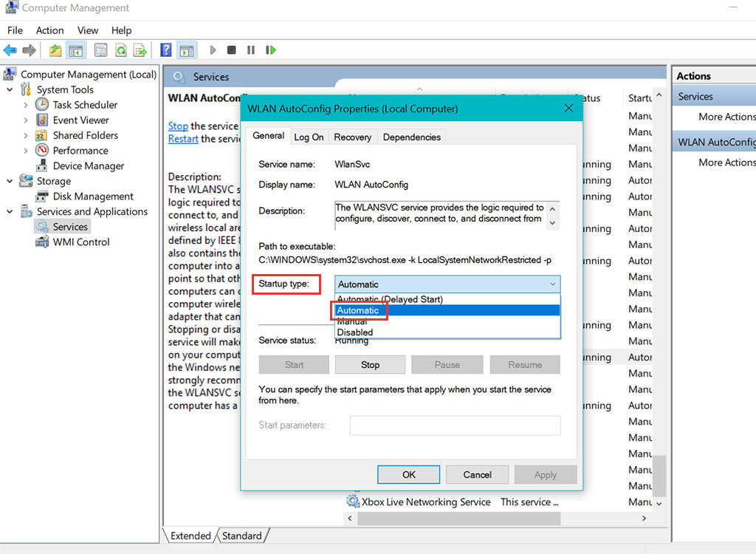Image resolution: width=756 pixels, height=554 pixels.
Task: Select Computer Management (Local) root node
Action: pos(89,75)
